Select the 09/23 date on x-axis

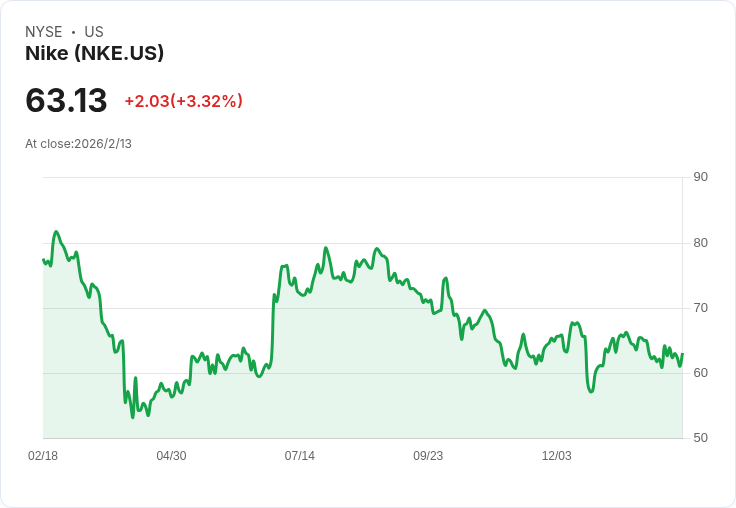click(428, 456)
